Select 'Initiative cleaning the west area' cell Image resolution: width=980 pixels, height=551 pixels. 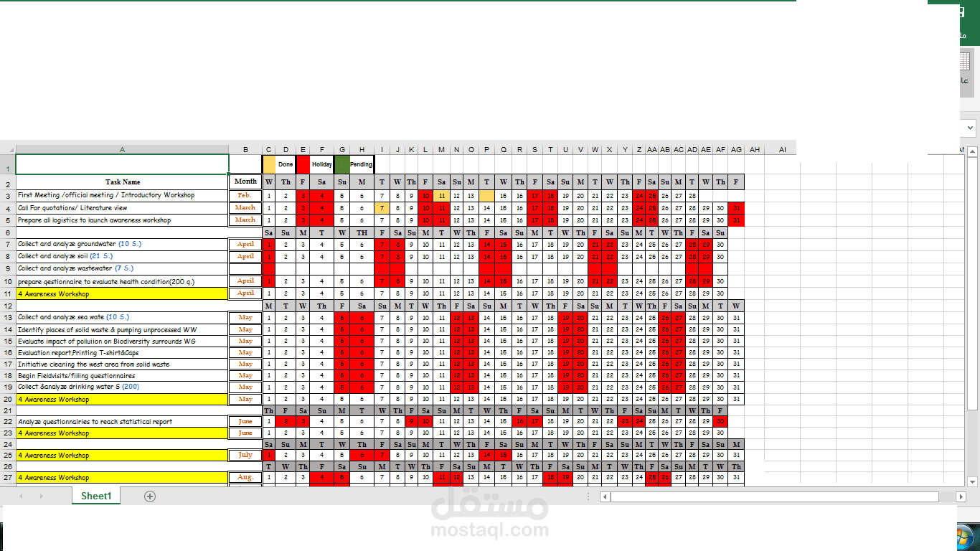pos(122,364)
